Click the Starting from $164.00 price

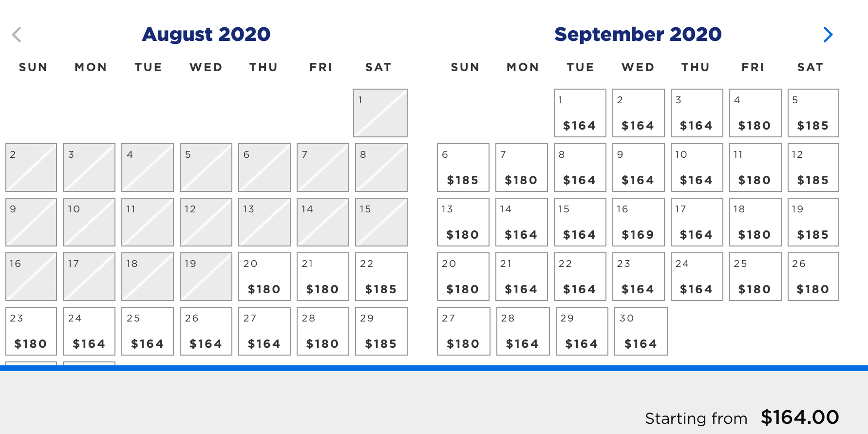click(x=800, y=417)
